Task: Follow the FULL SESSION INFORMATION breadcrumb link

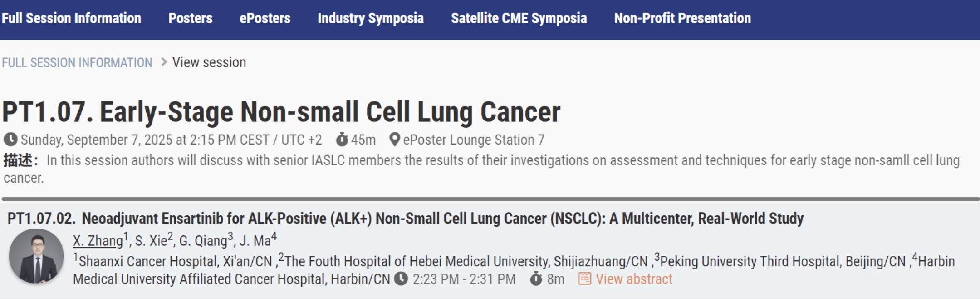Action: point(77,62)
